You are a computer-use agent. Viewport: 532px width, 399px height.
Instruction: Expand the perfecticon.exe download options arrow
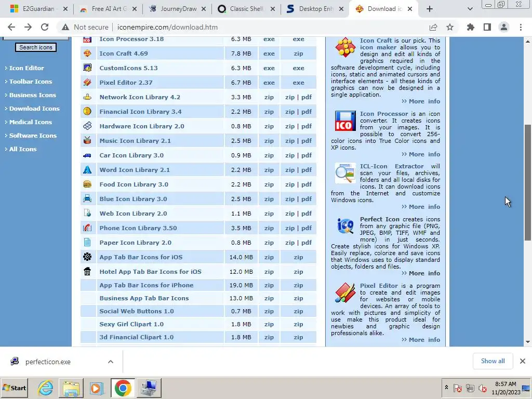tap(111, 362)
